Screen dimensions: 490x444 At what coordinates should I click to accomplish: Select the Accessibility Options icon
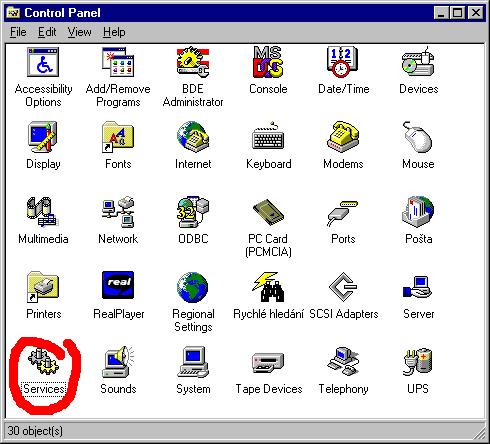[43, 62]
